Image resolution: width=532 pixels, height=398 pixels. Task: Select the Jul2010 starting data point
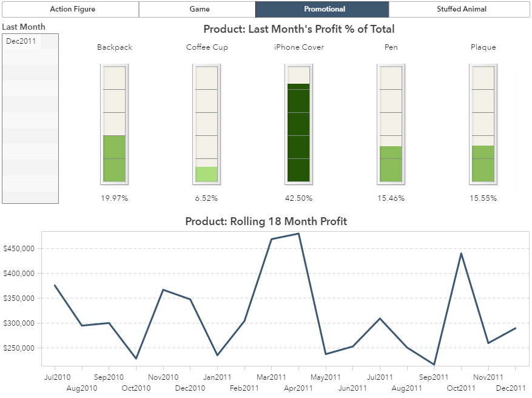pyautogui.click(x=55, y=285)
